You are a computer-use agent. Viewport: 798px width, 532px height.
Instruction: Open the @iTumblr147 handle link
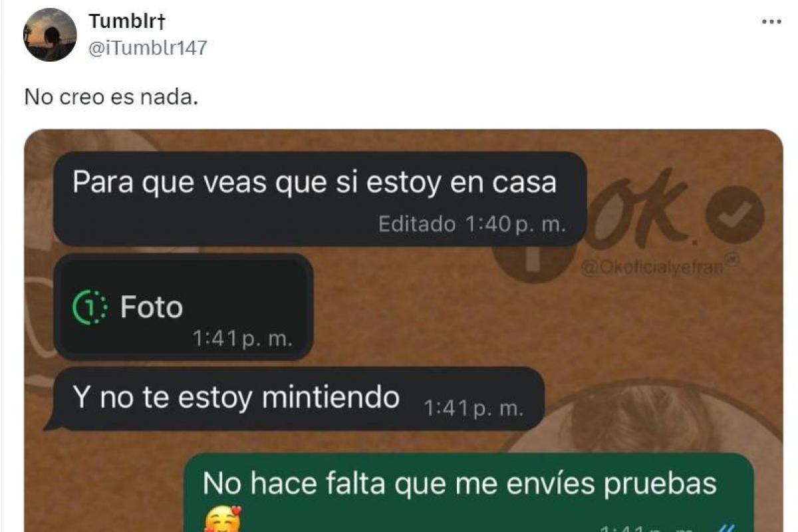(148, 48)
